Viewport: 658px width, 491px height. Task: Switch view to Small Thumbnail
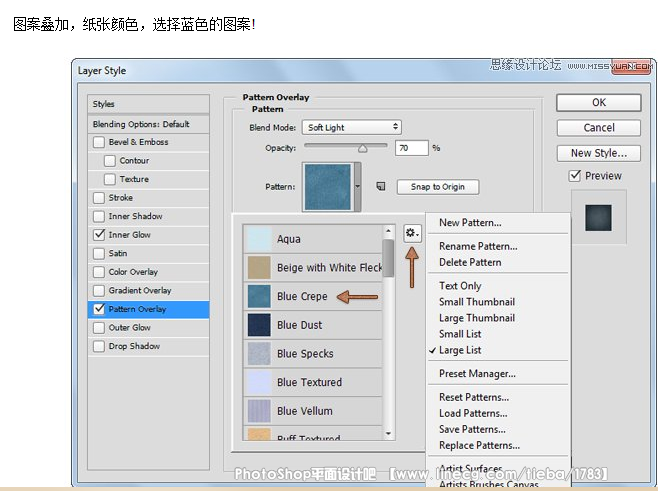(477, 302)
